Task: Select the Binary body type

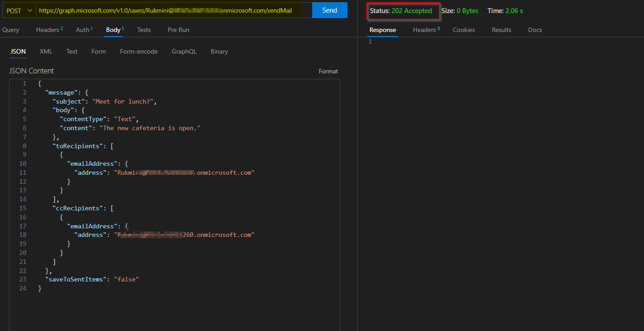Action: coord(219,51)
